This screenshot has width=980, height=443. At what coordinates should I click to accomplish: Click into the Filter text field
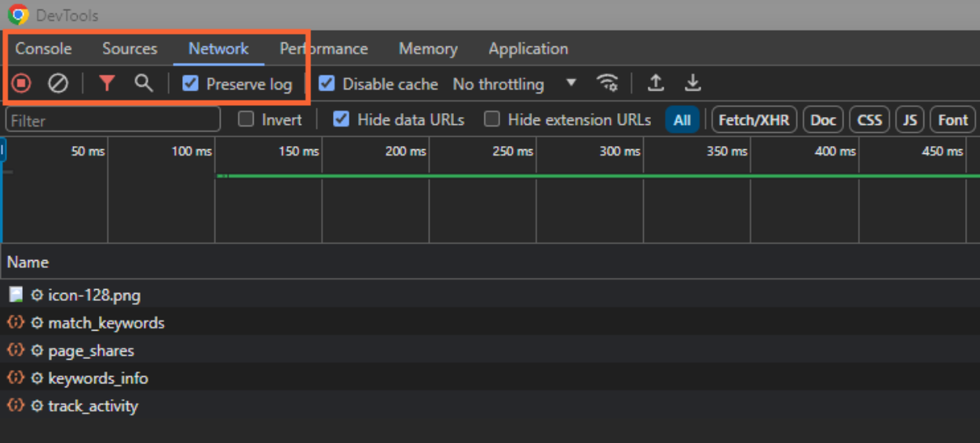tap(113, 120)
